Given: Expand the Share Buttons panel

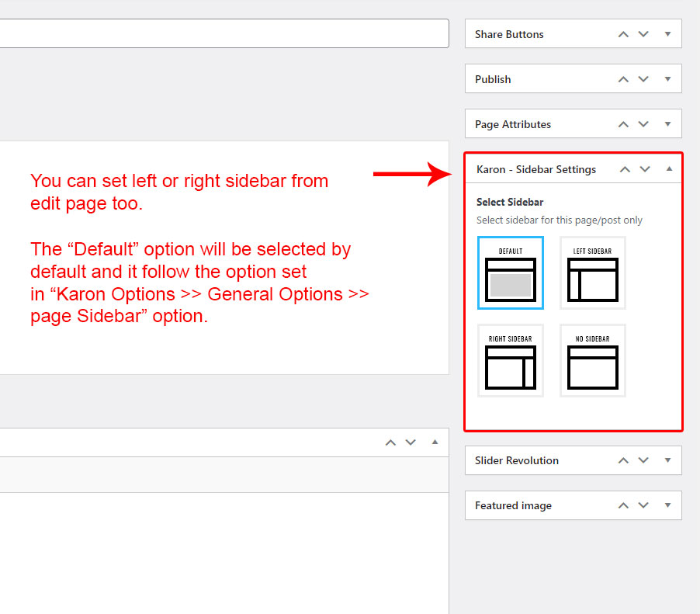Looking at the screenshot, I should [667, 34].
